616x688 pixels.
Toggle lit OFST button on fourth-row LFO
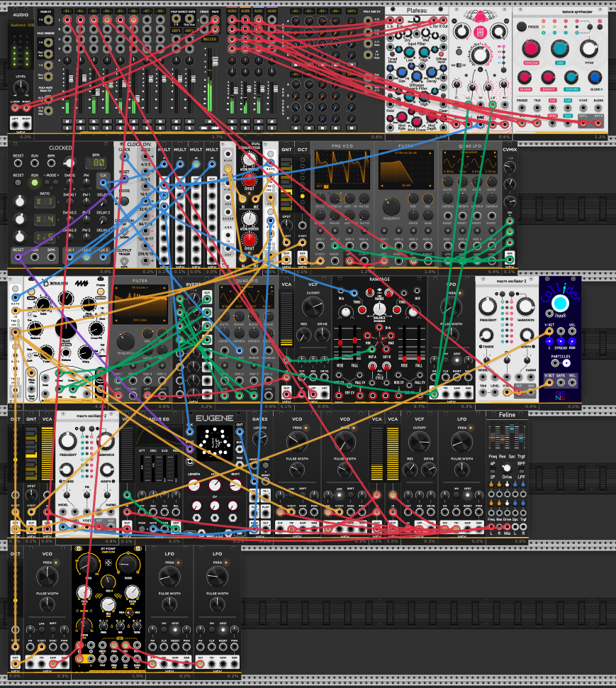pos(467,494)
